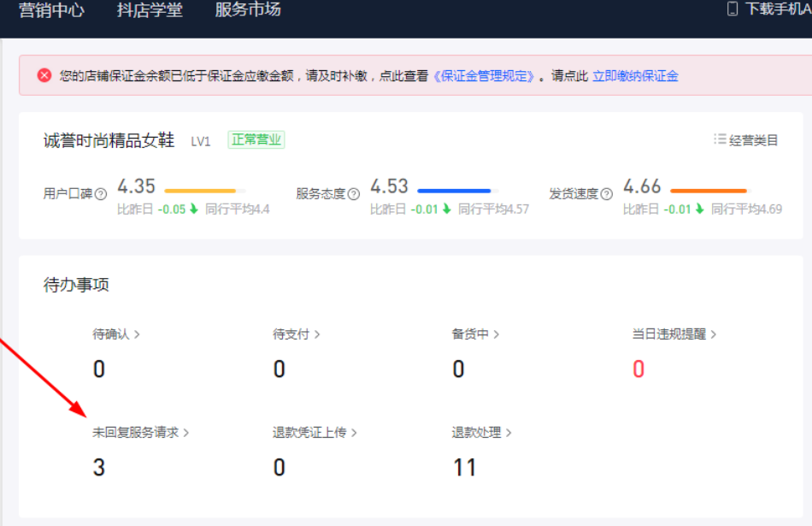812x526 pixels.
Task: Click the 4.53 服务态度 score
Action: (x=390, y=186)
